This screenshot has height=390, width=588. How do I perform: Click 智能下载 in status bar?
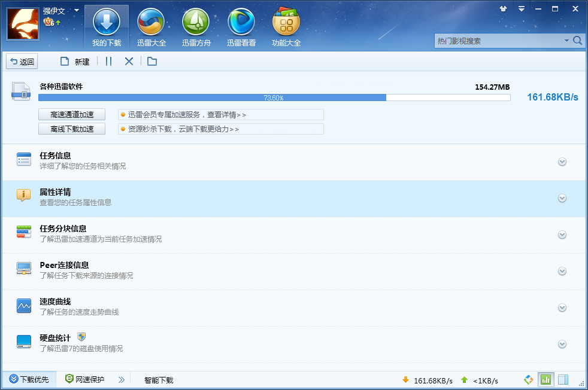pos(159,380)
